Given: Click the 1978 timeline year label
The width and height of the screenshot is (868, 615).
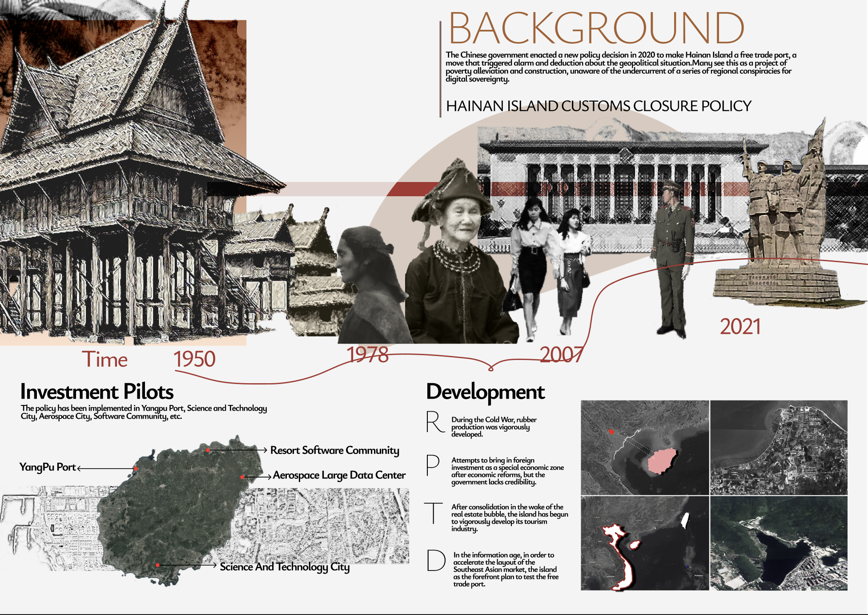Looking at the screenshot, I should 367,355.
